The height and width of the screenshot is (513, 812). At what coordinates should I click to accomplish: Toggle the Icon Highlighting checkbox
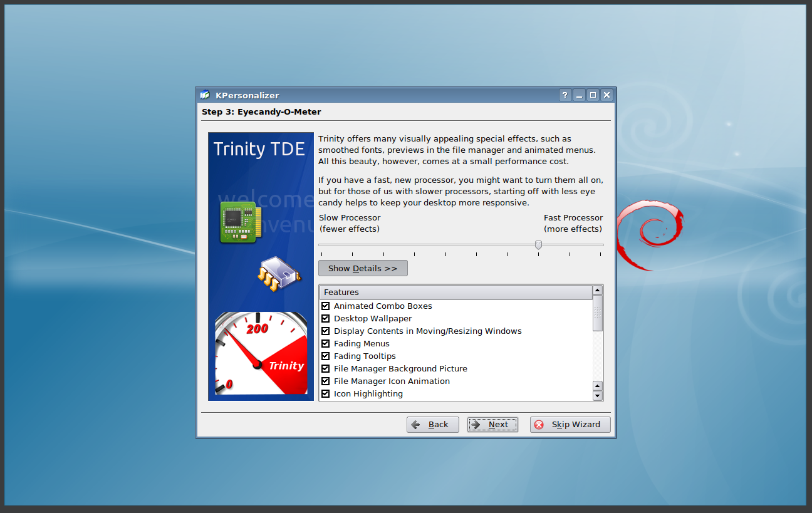(326, 394)
